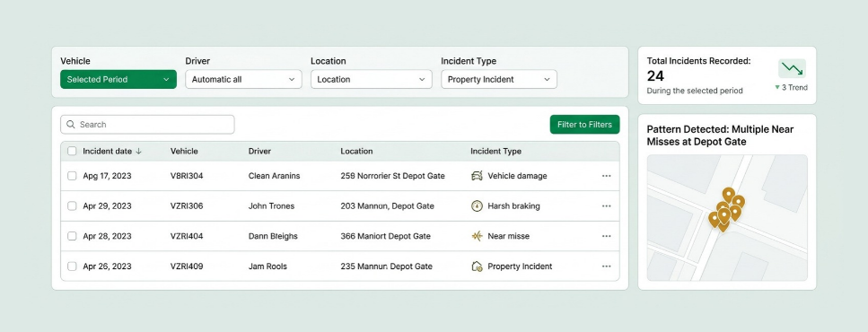Open row menu for John Trones

(606, 205)
